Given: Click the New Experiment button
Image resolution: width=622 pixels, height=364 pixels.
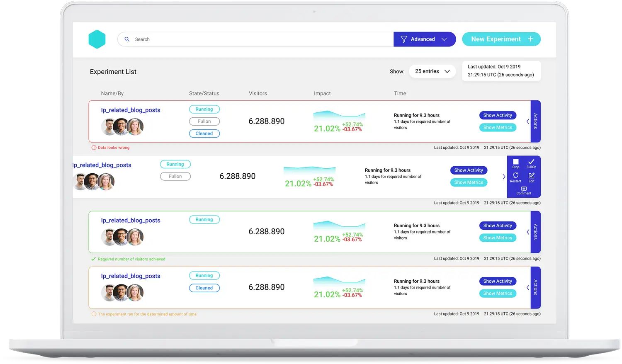Looking at the screenshot, I should (501, 39).
